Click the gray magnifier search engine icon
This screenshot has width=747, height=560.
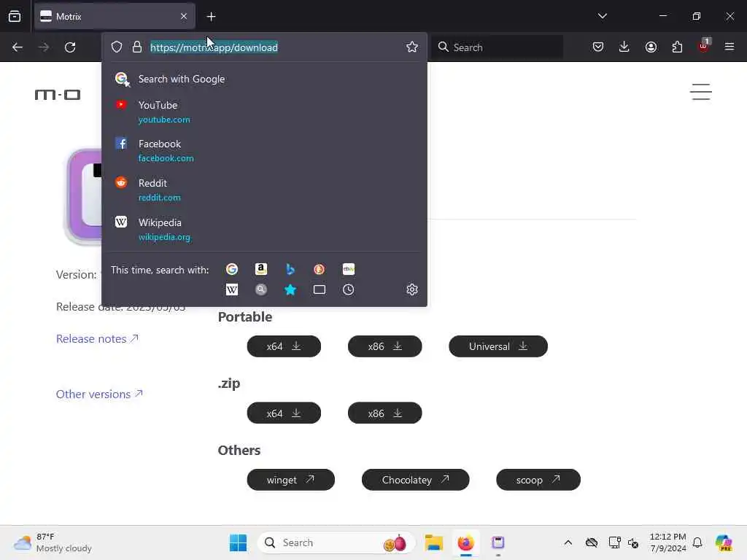coord(261,289)
